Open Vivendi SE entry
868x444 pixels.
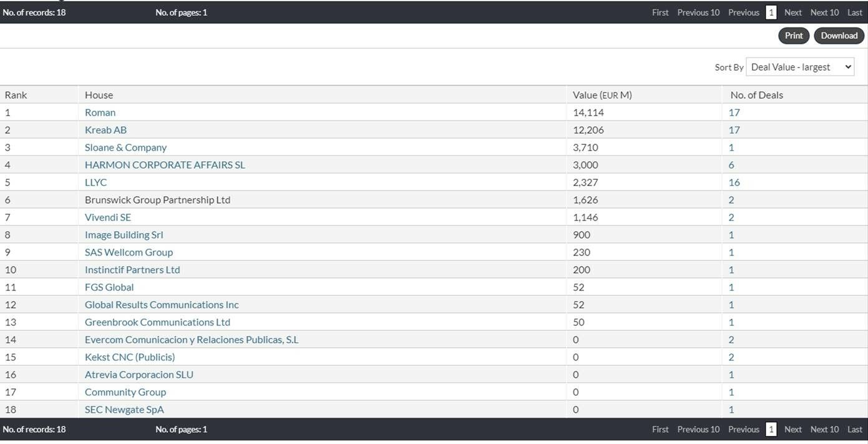click(x=108, y=217)
